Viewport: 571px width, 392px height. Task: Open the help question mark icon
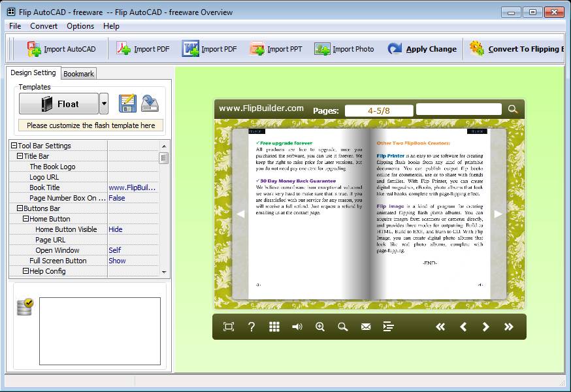(x=252, y=327)
